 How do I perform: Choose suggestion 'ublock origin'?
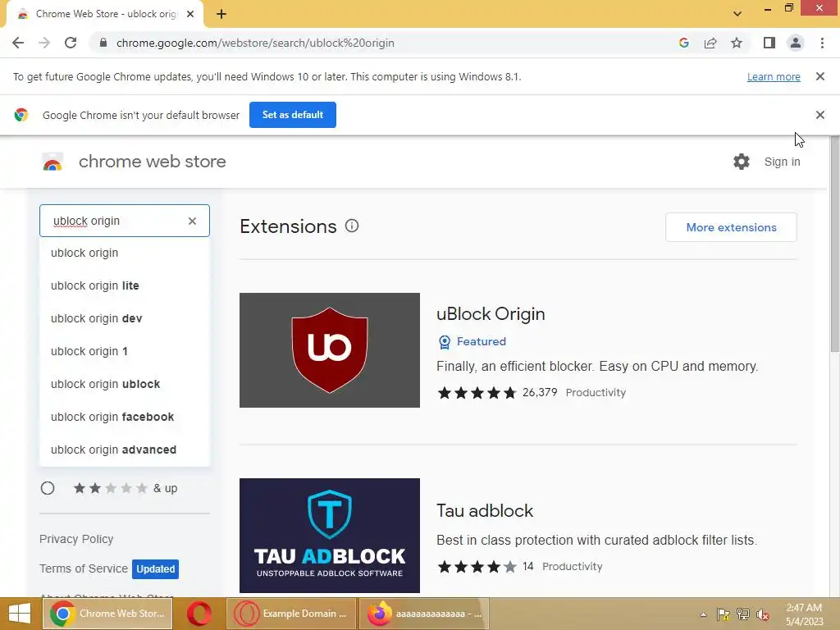tap(125, 253)
